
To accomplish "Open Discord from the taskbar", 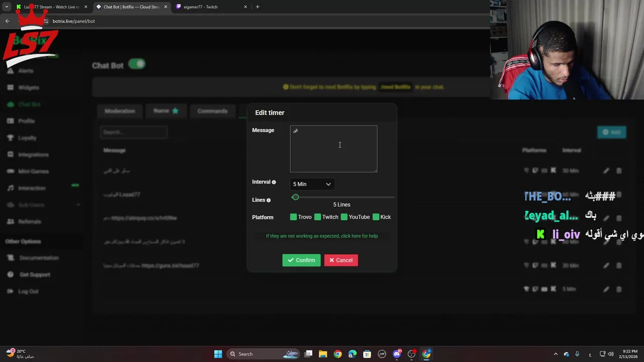I will pos(397,354).
